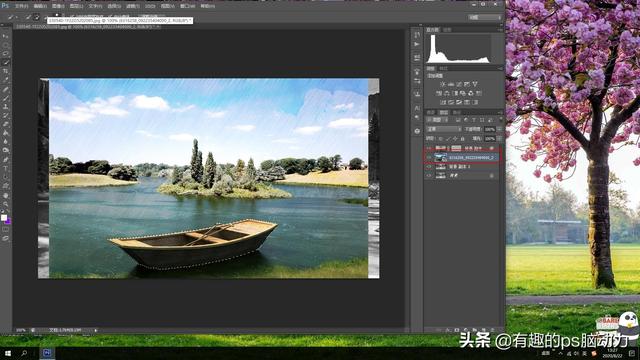Hide the 6316258 landscape layer
This screenshot has height=360, width=640.
(x=429, y=157)
